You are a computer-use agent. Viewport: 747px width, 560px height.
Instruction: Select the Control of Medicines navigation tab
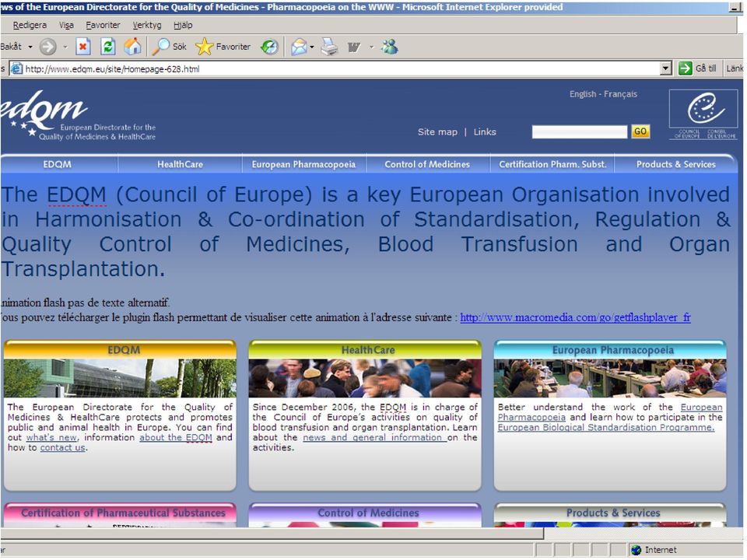[427, 164]
